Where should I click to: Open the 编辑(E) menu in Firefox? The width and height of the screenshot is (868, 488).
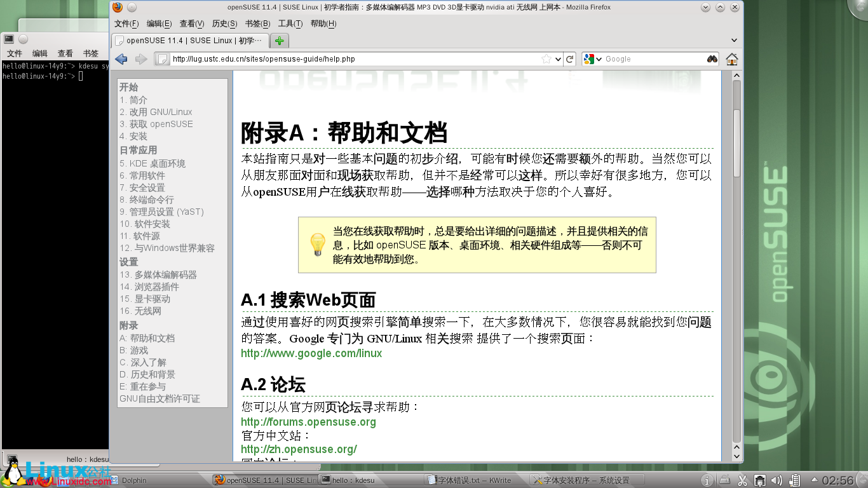159,24
